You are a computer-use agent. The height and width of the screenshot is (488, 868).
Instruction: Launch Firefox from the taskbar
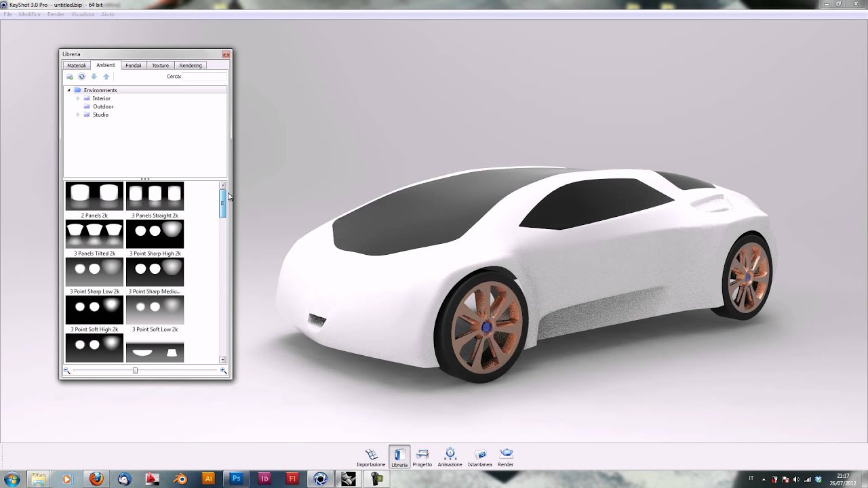(x=96, y=479)
